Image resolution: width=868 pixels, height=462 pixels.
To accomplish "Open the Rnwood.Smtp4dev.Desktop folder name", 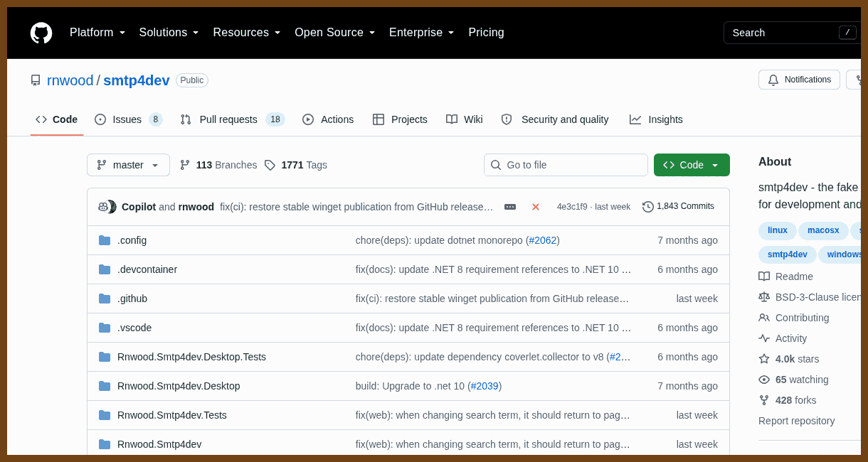I will tap(179, 386).
